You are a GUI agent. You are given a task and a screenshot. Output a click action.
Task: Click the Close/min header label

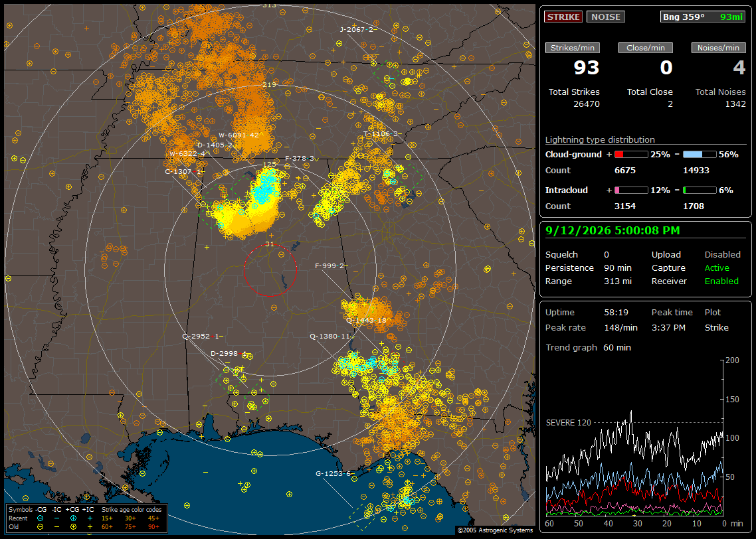click(646, 48)
